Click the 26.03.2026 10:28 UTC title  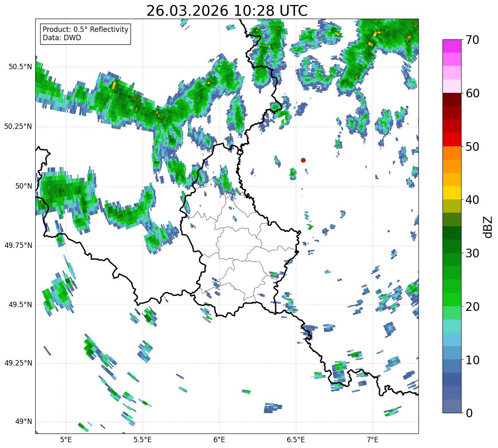pyautogui.click(x=227, y=10)
